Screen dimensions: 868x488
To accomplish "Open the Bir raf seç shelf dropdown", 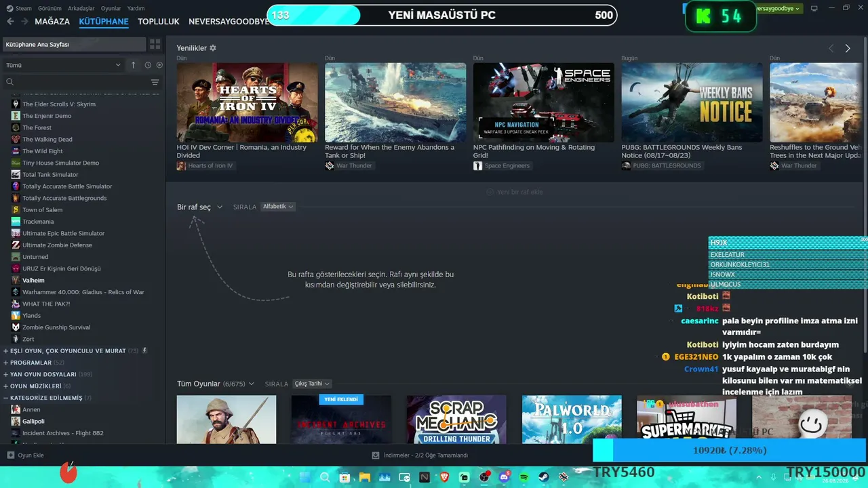I will pos(199,207).
